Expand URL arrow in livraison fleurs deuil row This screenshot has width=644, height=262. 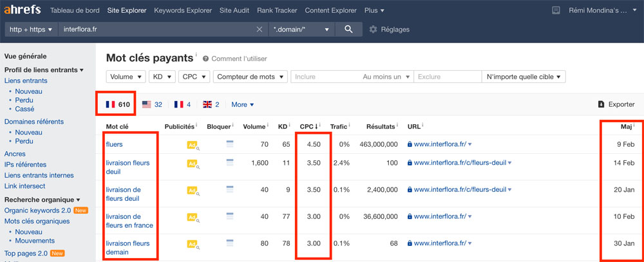pyautogui.click(x=509, y=163)
